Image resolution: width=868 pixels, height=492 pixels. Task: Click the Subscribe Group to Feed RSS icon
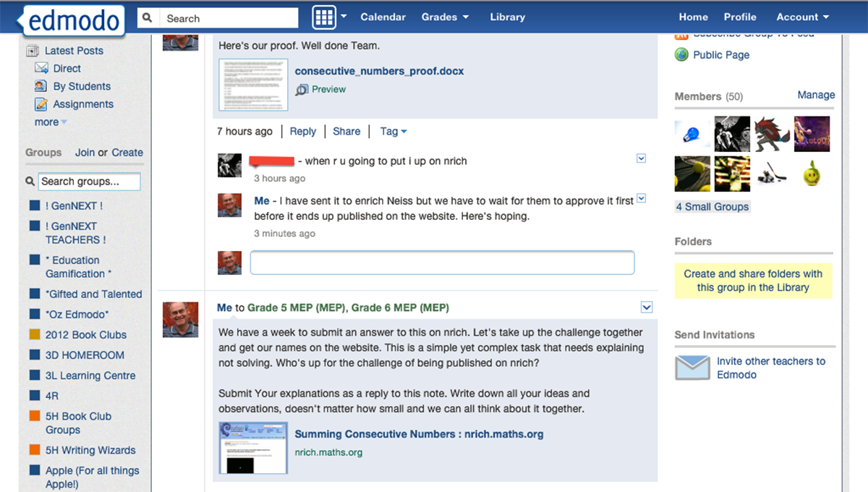681,33
